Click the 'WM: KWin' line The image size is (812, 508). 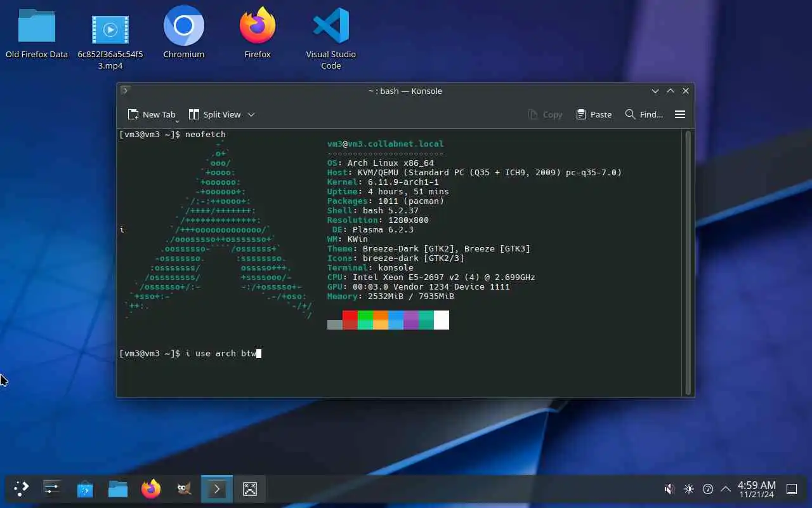coord(348,239)
